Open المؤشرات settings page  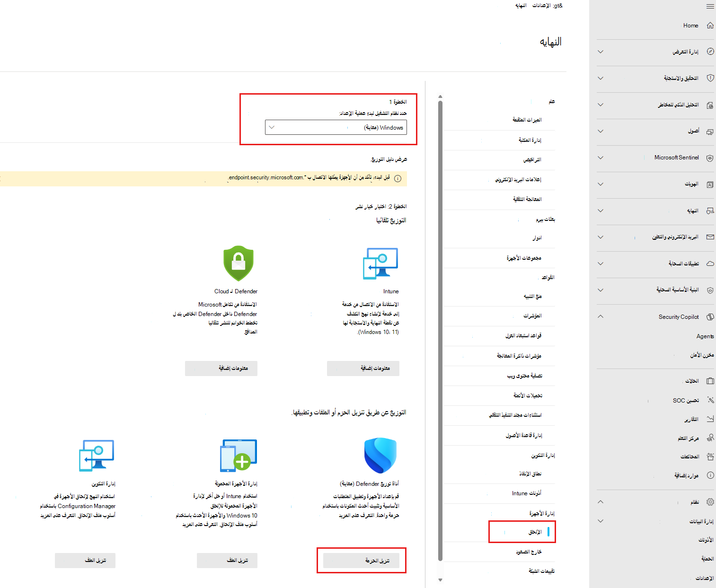(533, 316)
